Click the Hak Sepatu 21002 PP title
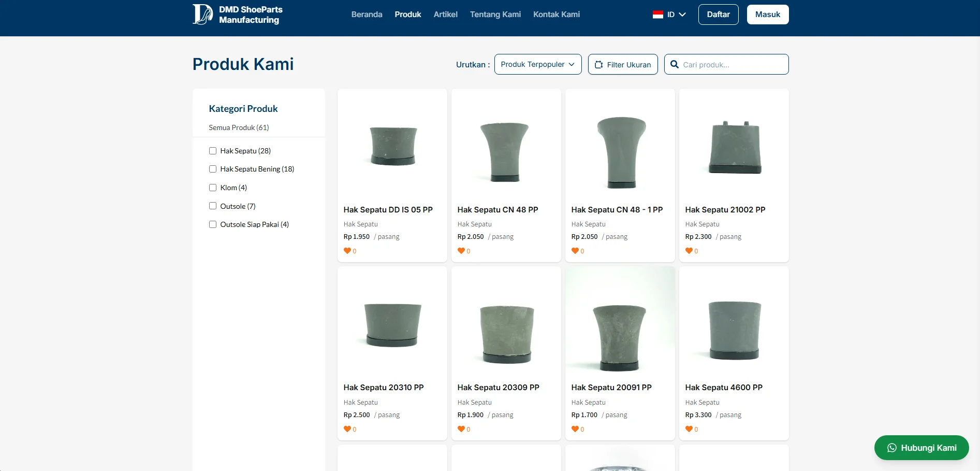This screenshot has width=980, height=471. pos(725,210)
